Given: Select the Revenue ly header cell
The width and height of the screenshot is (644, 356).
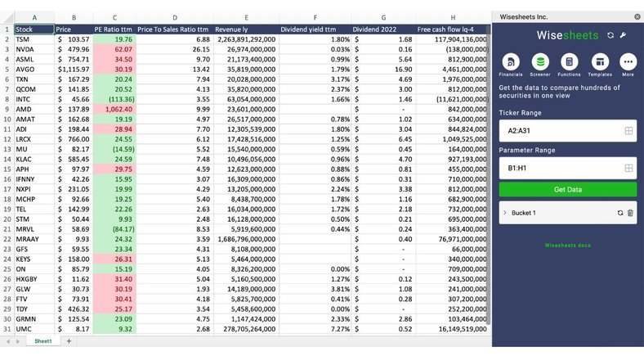Looking at the screenshot, I should 246,29.
